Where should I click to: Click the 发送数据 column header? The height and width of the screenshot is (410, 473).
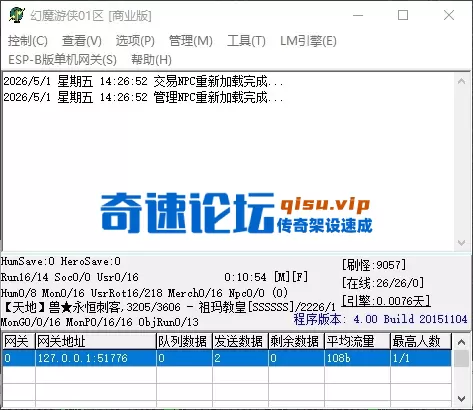240,341
